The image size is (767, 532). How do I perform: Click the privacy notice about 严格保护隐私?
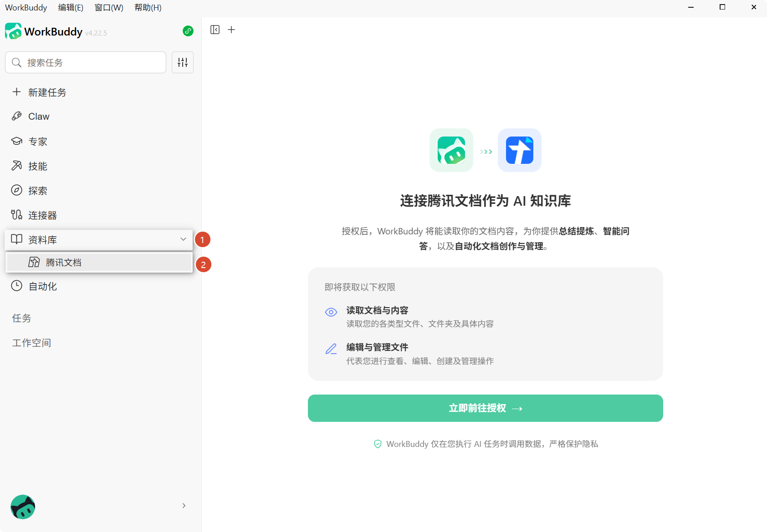492,444
